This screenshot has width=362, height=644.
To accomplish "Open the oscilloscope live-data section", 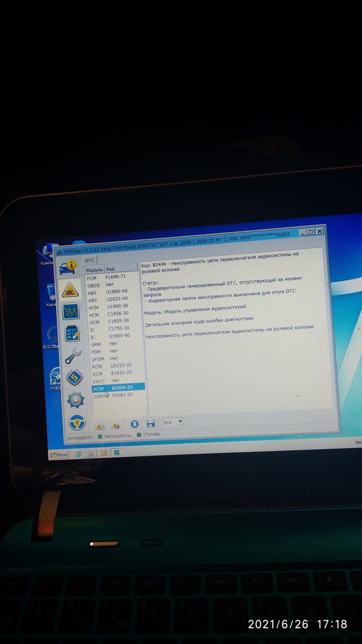I will click(x=71, y=312).
